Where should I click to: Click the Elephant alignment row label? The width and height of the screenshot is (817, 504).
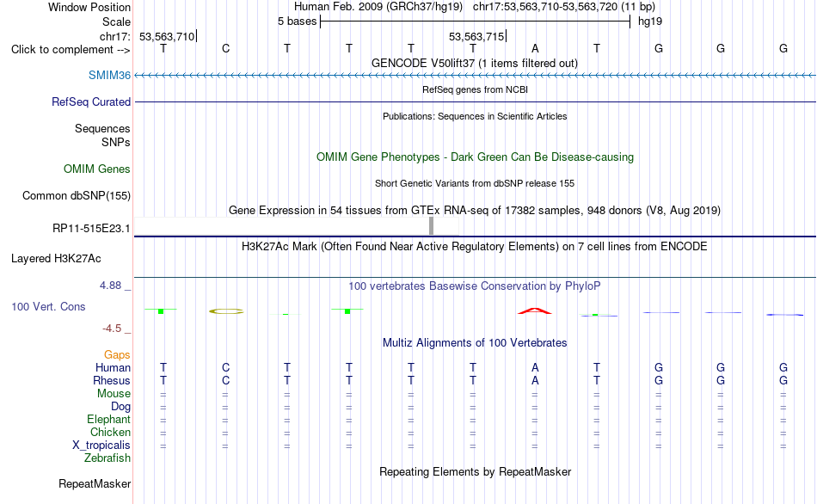pyautogui.click(x=108, y=419)
